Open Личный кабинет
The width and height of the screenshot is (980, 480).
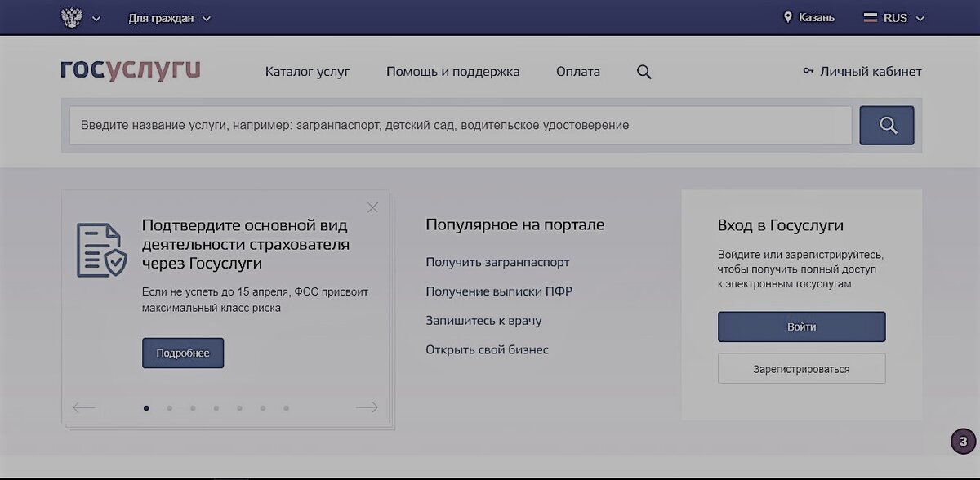pos(871,72)
